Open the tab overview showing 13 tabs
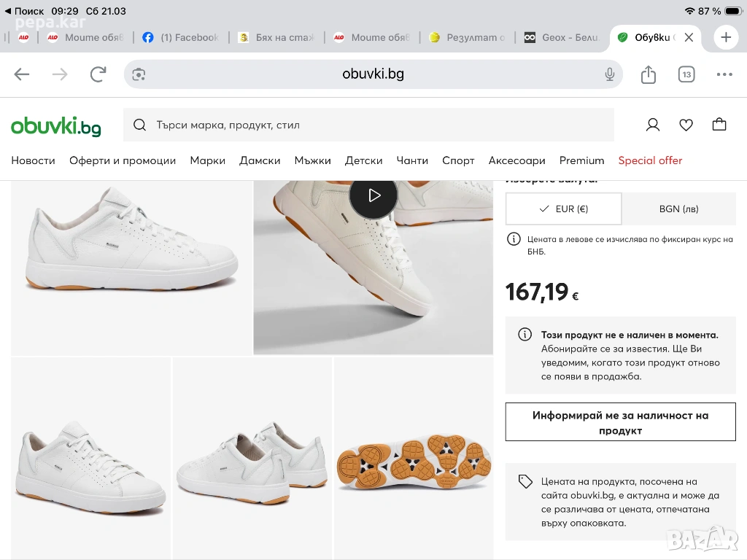Viewport: 747px width, 560px height. click(x=686, y=74)
